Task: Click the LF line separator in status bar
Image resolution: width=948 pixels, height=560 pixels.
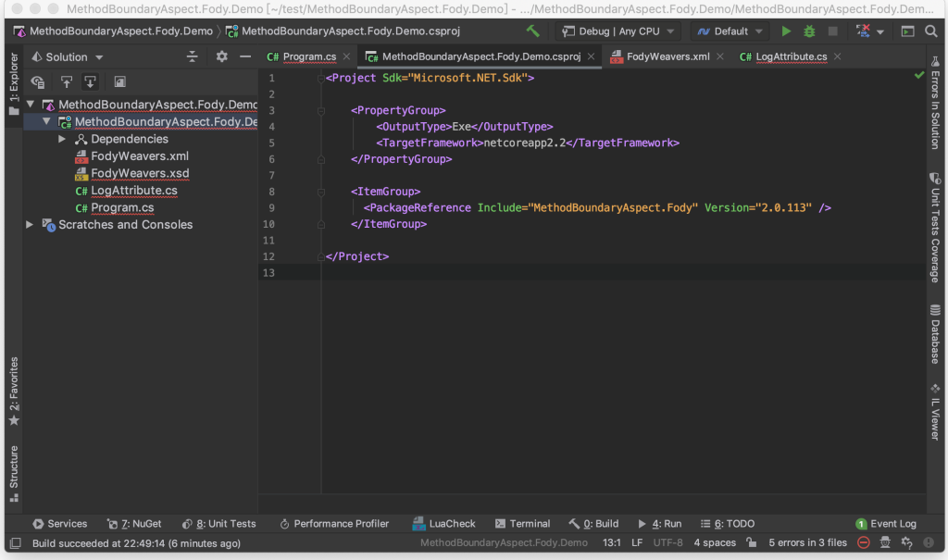Action: coord(637,542)
